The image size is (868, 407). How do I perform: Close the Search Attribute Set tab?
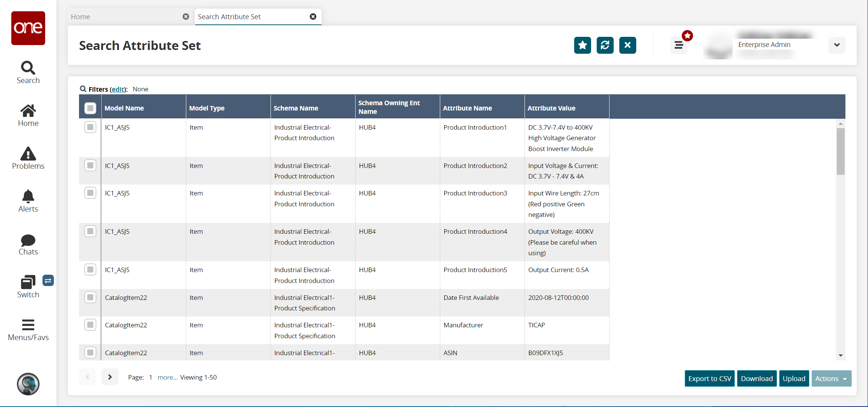coord(313,17)
